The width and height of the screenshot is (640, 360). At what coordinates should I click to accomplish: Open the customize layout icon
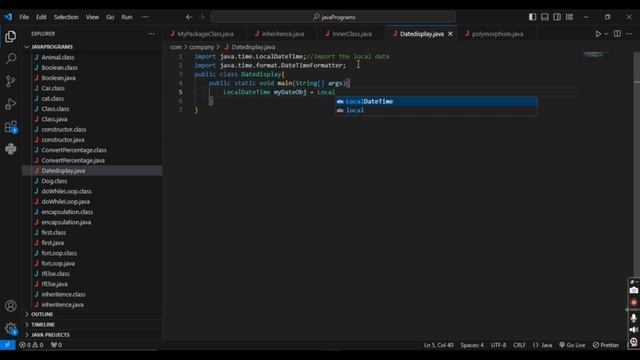tap(569, 17)
